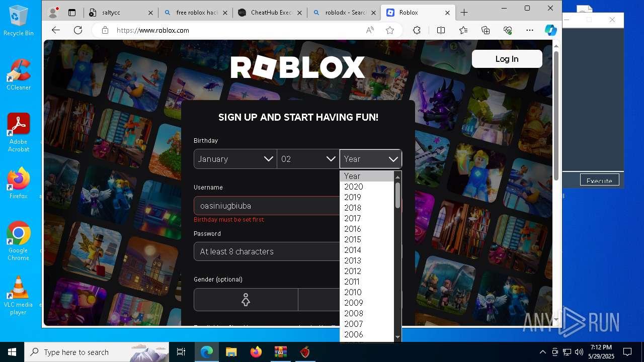The width and height of the screenshot is (644, 362).
Task: Open the birthday month dropdown
Action: [235, 159]
